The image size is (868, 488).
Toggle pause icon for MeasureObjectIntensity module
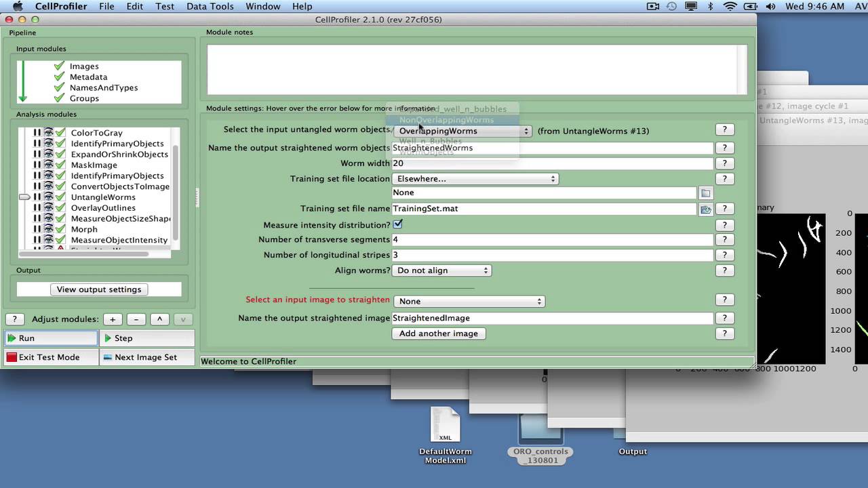pyautogui.click(x=37, y=240)
